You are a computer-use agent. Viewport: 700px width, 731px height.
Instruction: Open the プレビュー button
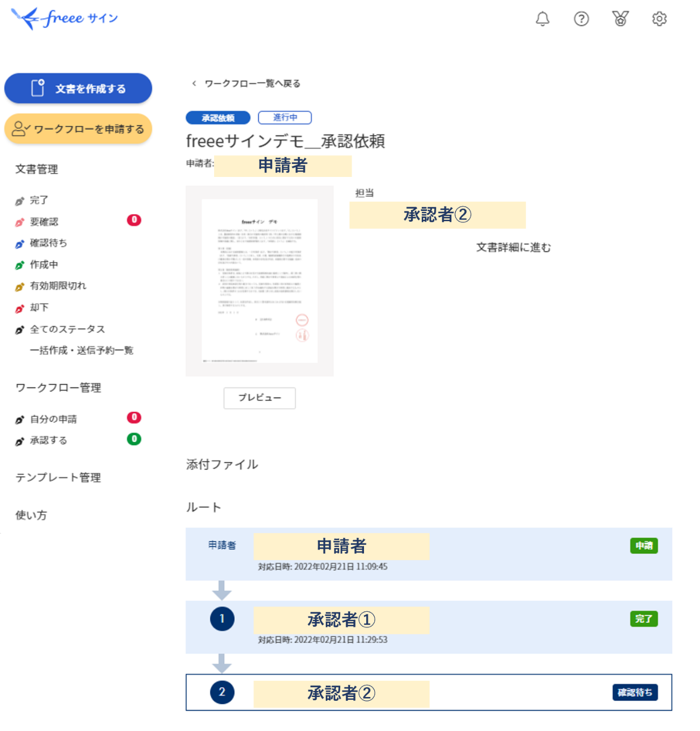pyautogui.click(x=259, y=398)
